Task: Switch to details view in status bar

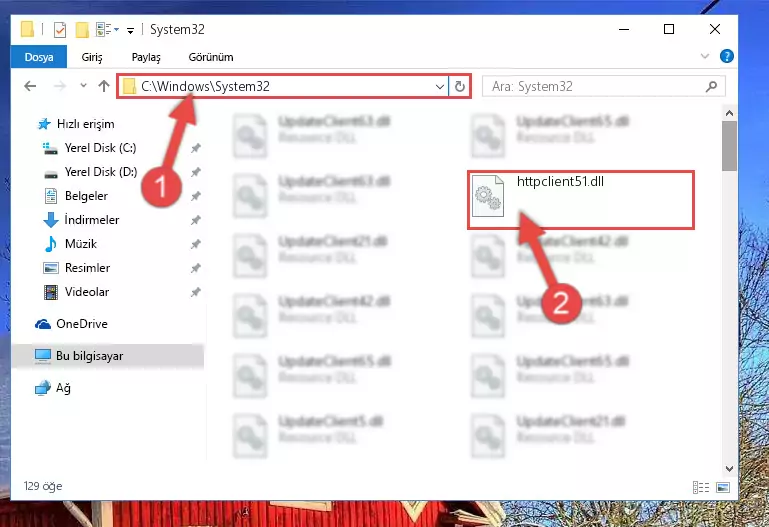Action: (701, 487)
